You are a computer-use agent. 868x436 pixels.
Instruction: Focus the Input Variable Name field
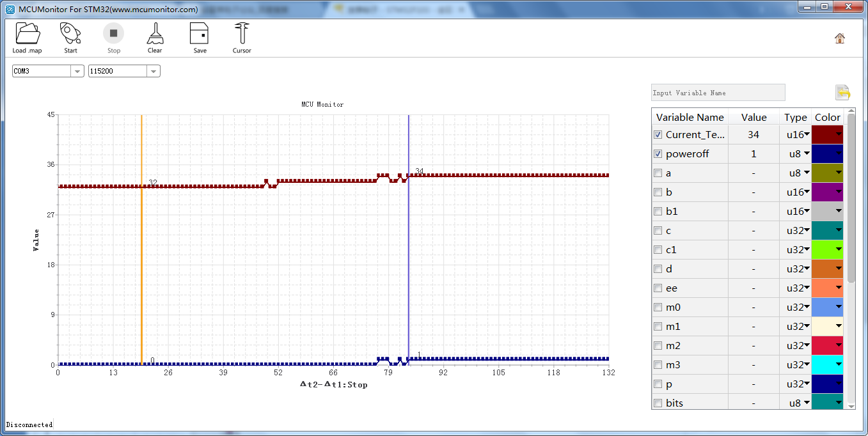click(x=717, y=93)
